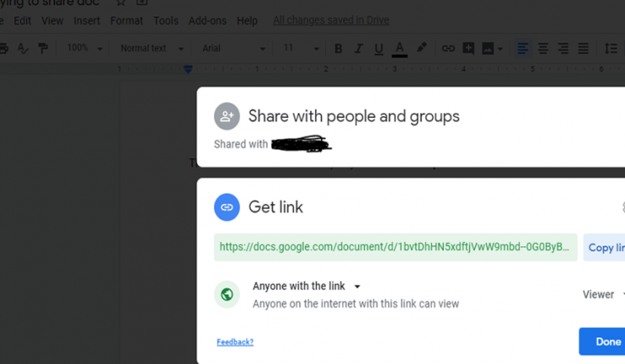Image resolution: width=625 pixels, height=364 pixels.
Task: Open the Insert menu
Action: (86, 20)
